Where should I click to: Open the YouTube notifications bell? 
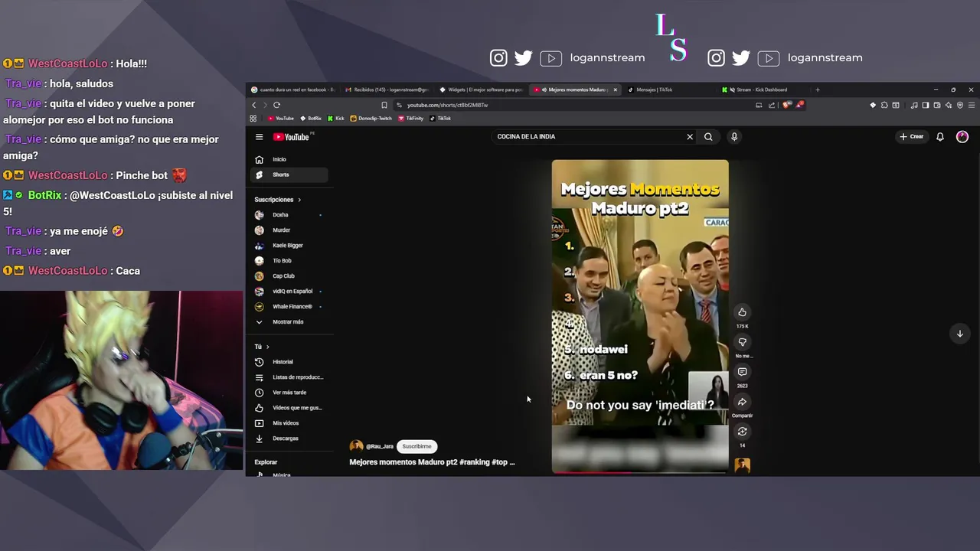(940, 137)
